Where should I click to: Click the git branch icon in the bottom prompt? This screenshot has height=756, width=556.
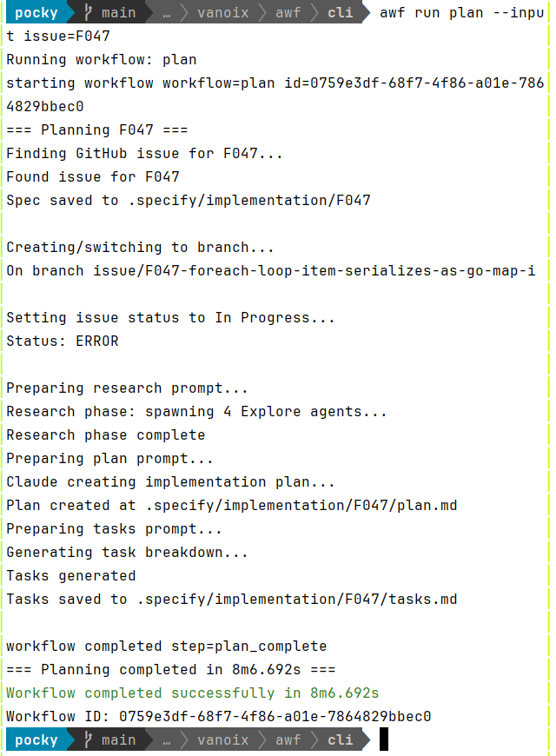(x=88, y=739)
